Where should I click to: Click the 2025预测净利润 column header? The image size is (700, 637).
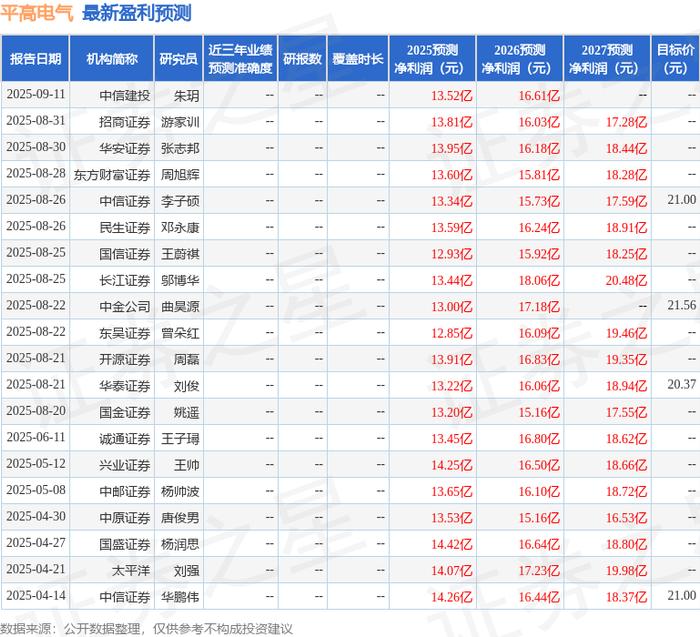click(432, 58)
